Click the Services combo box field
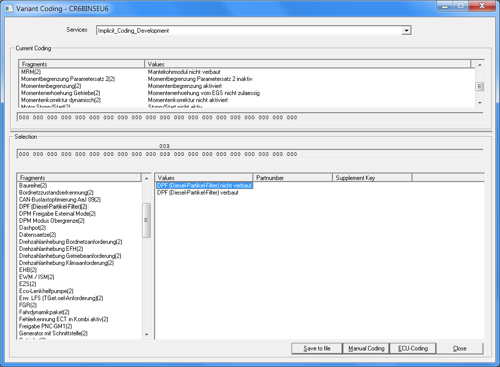The height and width of the screenshot is (367, 500). point(253,31)
